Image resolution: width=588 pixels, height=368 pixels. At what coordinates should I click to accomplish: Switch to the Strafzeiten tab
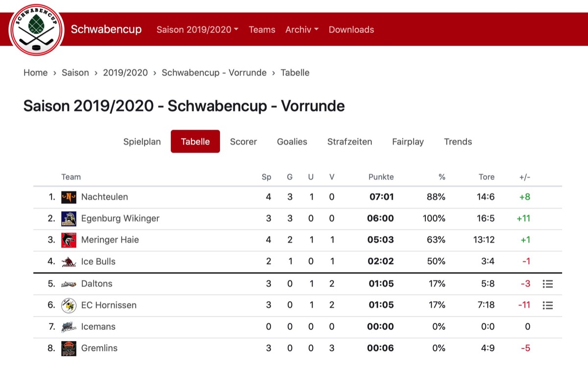pos(350,142)
